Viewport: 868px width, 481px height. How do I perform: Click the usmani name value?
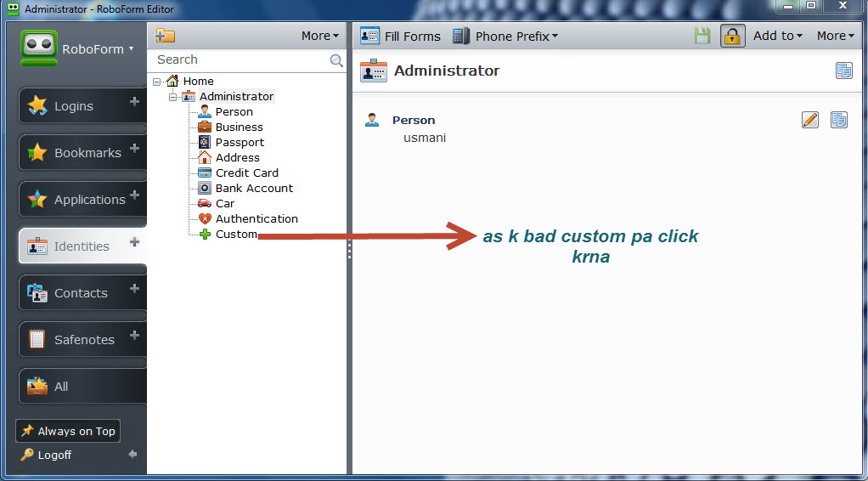425,138
